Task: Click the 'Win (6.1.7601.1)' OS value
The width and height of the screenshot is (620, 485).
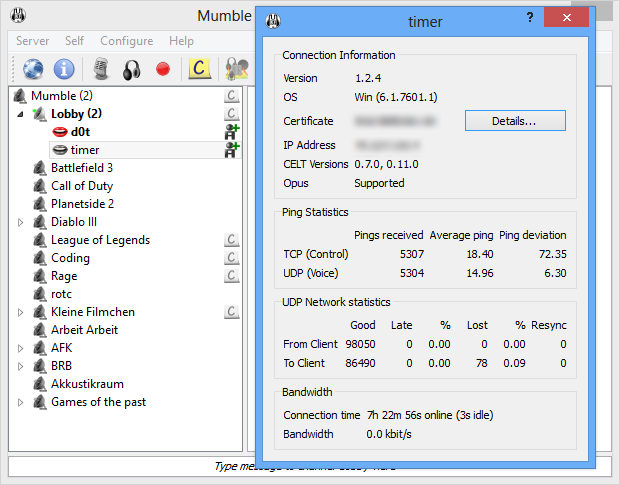Action: tap(396, 97)
